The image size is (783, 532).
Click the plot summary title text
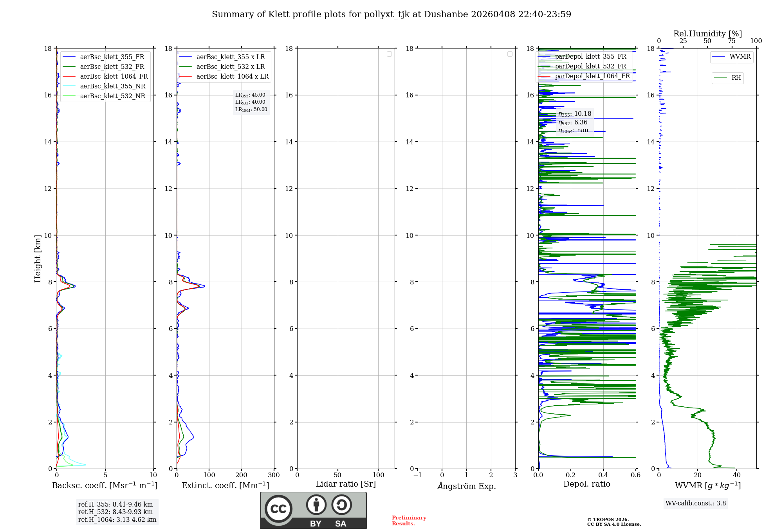[x=391, y=14]
